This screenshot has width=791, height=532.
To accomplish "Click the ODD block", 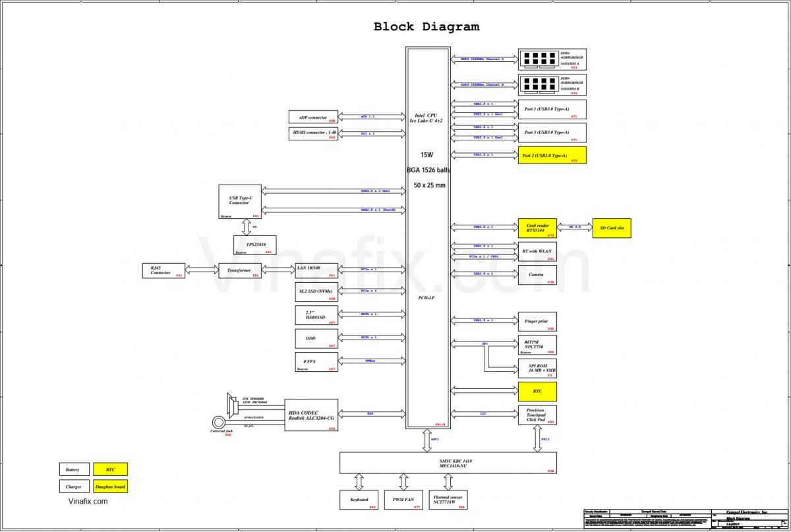I will 316,339.
